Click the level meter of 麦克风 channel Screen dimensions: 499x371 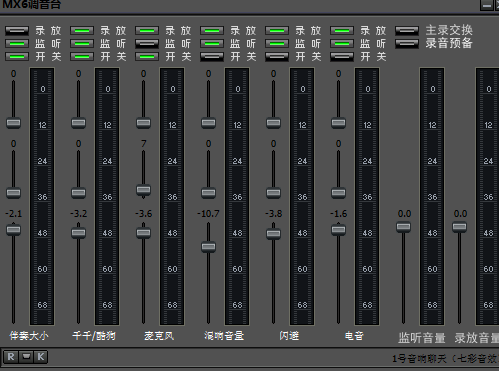tap(172, 196)
